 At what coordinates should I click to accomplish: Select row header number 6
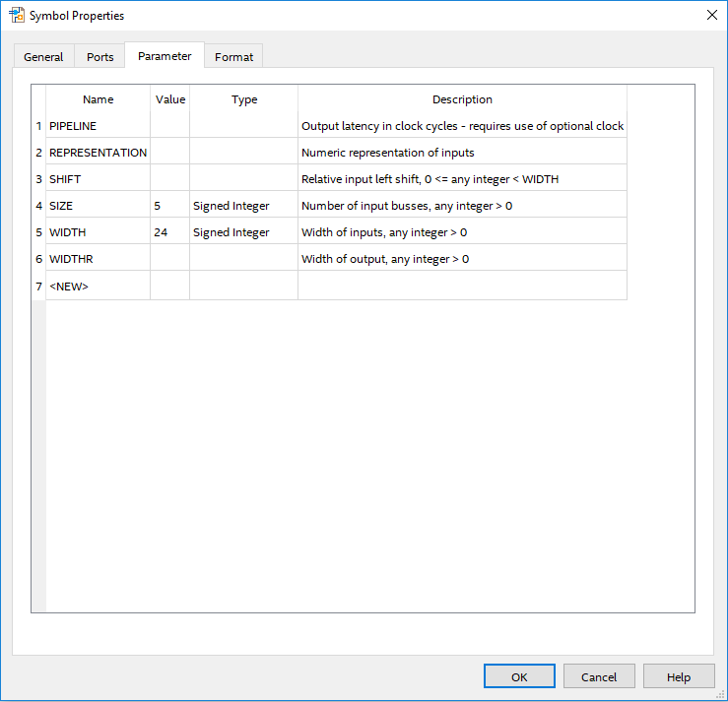[39, 258]
